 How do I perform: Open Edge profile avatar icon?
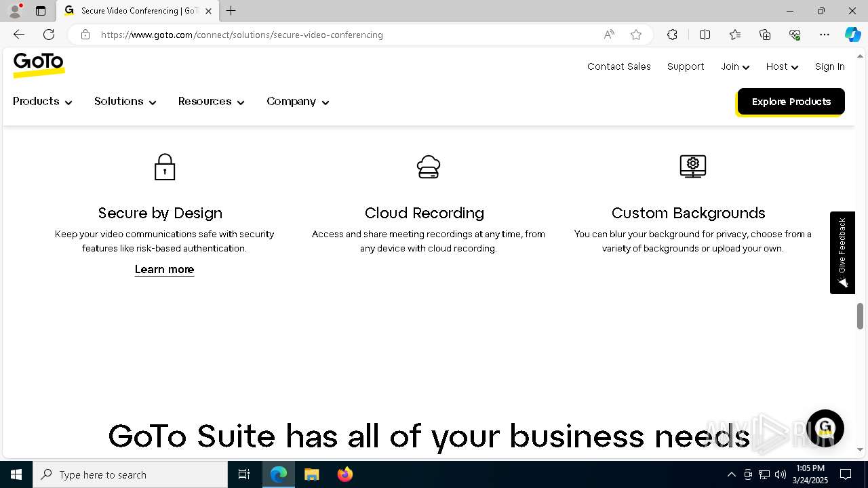tap(15, 11)
